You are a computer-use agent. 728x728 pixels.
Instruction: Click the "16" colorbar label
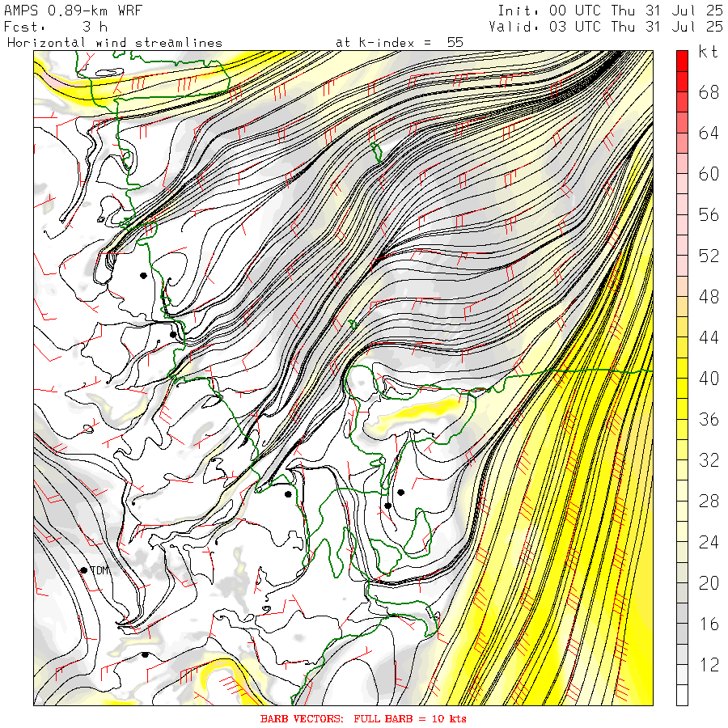pyautogui.click(x=709, y=624)
